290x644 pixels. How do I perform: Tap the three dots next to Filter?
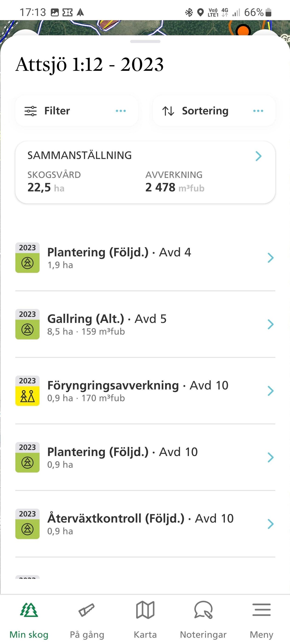[x=121, y=111]
